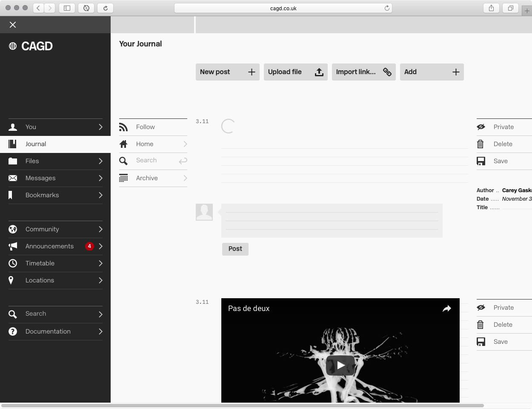
Task: Expand the Bookmarks chevron
Action: [x=100, y=195]
